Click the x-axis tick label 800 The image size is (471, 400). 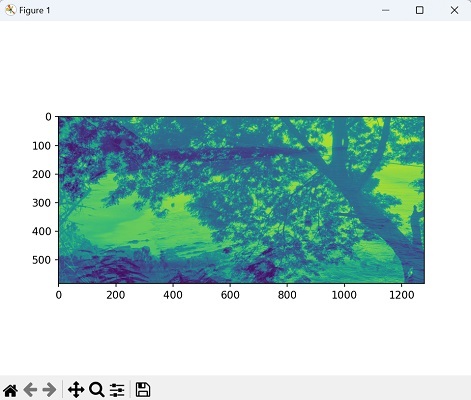coord(287,295)
